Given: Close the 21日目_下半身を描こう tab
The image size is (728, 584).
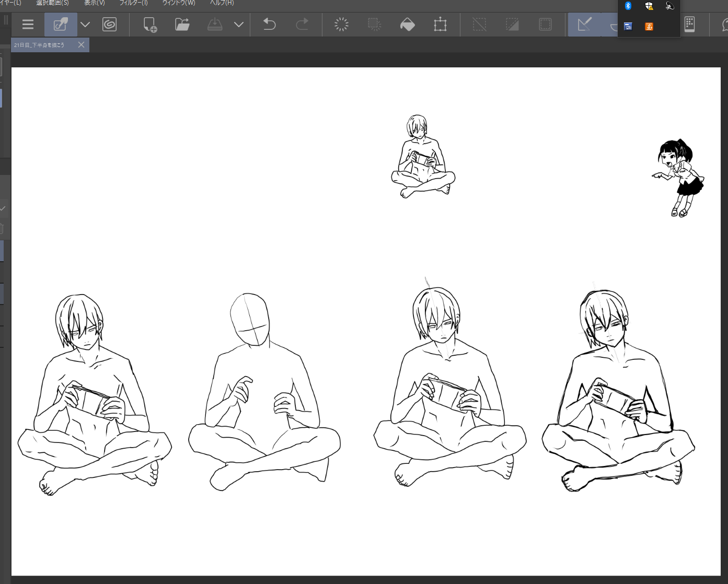Looking at the screenshot, I should (81, 45).
